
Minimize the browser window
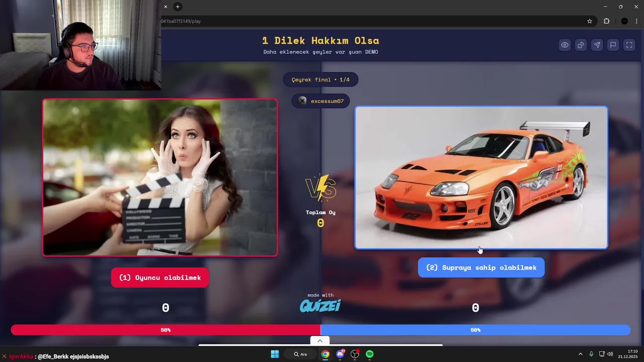click(605, 7)
